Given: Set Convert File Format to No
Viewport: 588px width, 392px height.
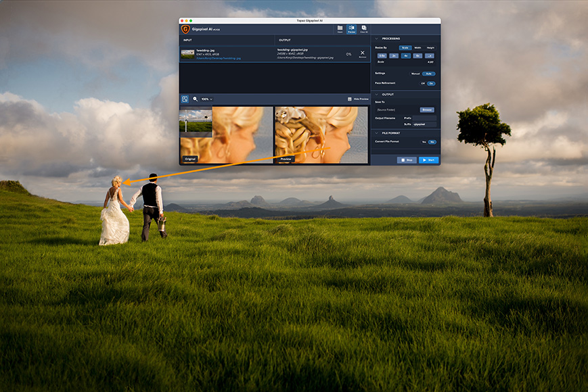Looking at the screenshot, I should coord(432,142).
